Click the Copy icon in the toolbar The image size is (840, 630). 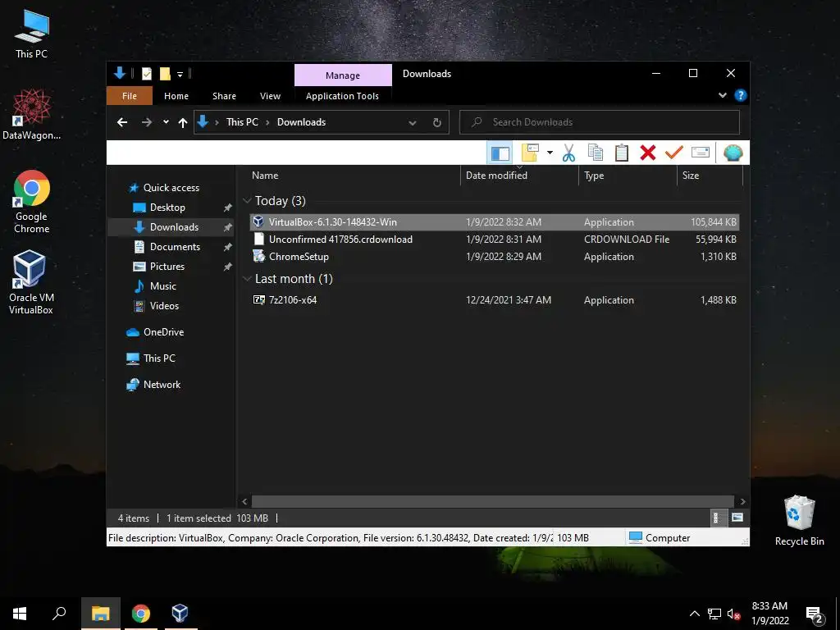(596, 153)
